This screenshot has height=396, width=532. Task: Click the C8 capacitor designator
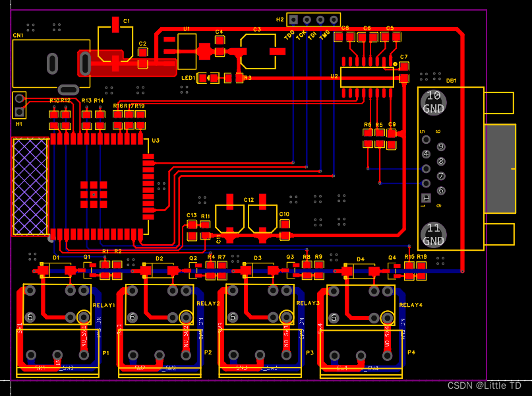(x=345, y=28)
